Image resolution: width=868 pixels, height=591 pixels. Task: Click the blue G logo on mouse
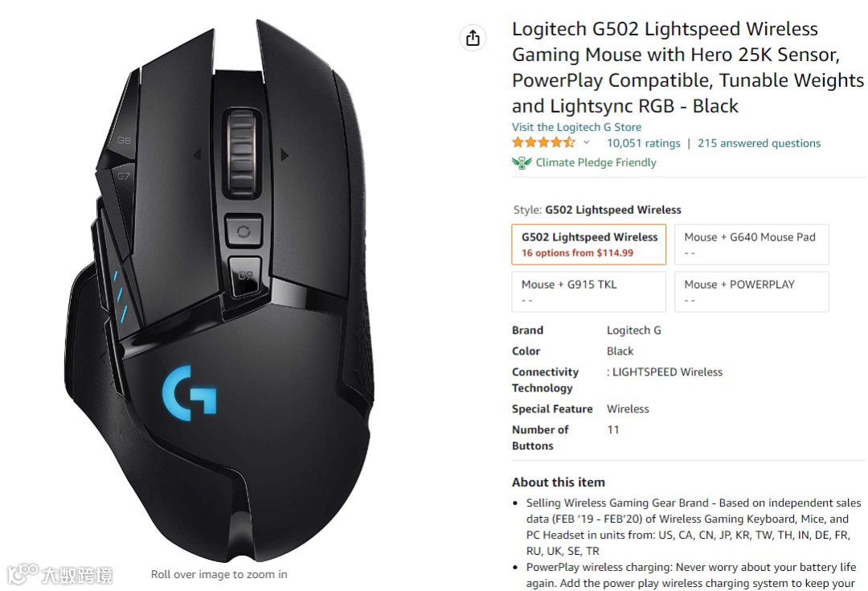190,392
